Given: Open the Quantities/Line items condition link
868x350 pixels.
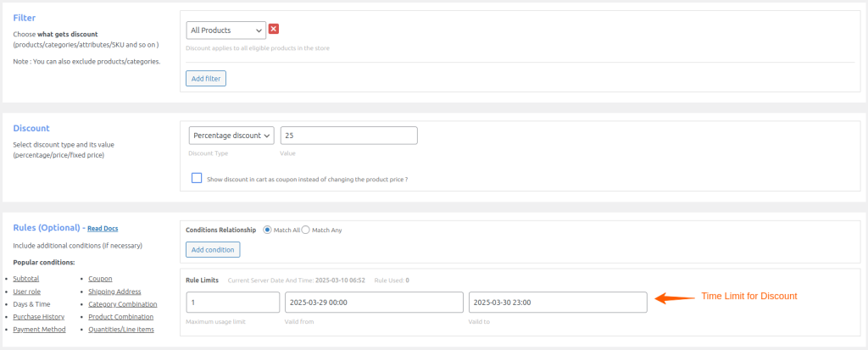Looking at the screenshot, I should (x=121, y=330).
